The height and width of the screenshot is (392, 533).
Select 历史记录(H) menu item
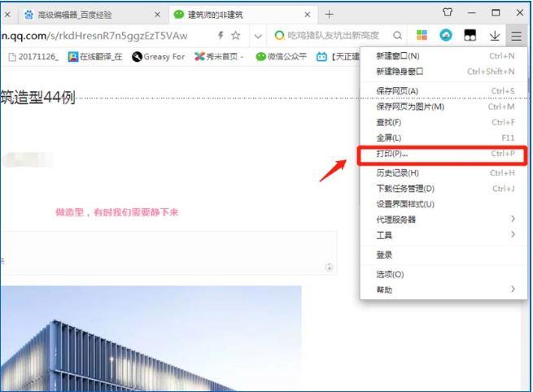pos(444,173)
